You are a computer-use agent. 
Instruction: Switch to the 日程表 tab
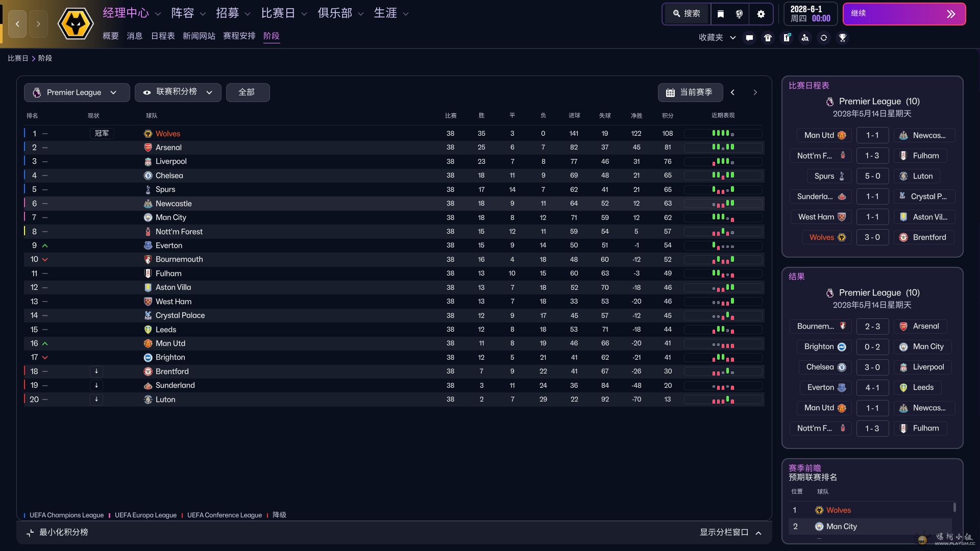tap(163, 36)
